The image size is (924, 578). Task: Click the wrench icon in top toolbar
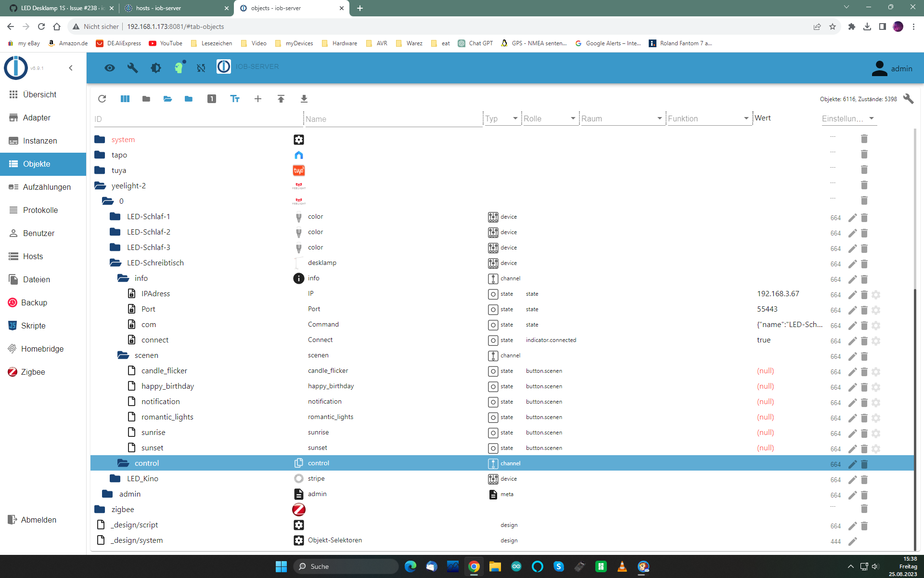[133, 68]
